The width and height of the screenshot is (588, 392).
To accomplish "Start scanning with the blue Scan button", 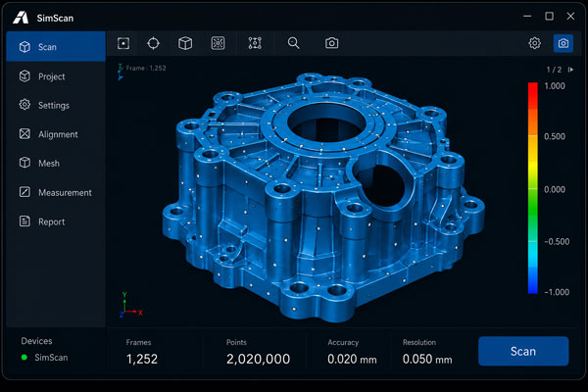I will coord(523,351).
